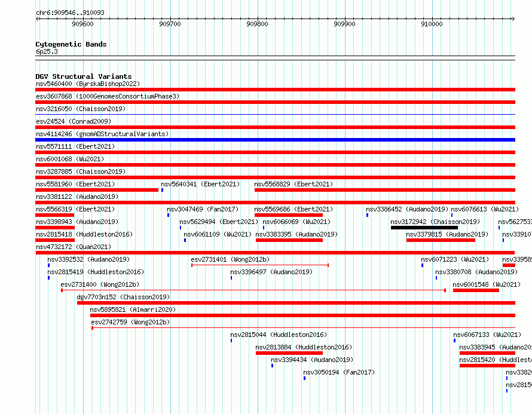This screenshot has height=414, width=532.
Task: Click the blue gnomAD nsv4114246 variant bar
Action: (x=275, y=140)
